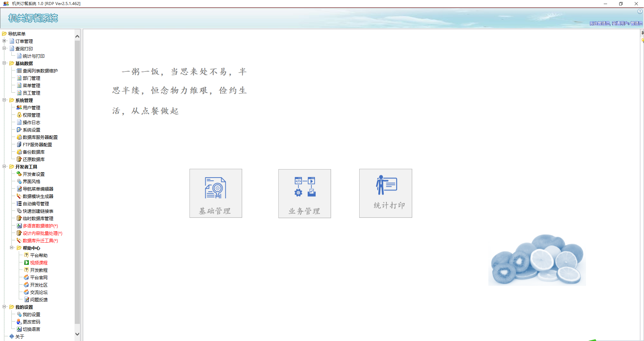Open 数据库升迁工具(*) item
The width and height of the screenshot is (644, 341).
[40, 241]
